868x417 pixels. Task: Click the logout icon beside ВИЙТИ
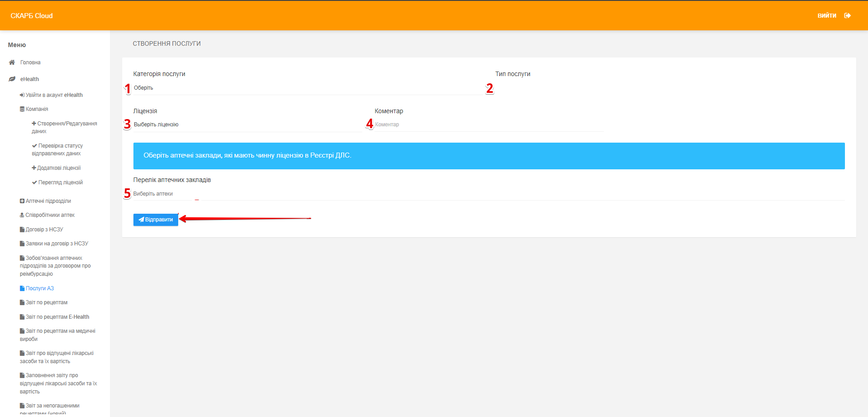847,16
